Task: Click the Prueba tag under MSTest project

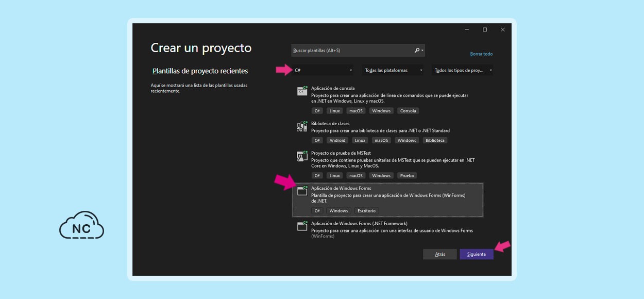Action: coord(407,175)
